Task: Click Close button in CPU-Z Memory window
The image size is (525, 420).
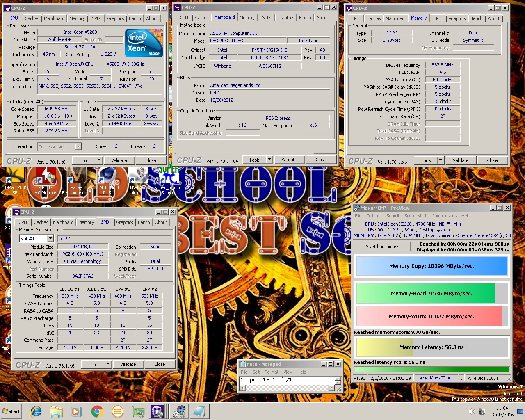Action: [492, 160]
